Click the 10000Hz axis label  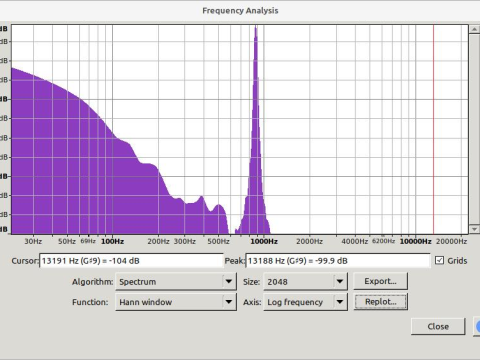415,241
